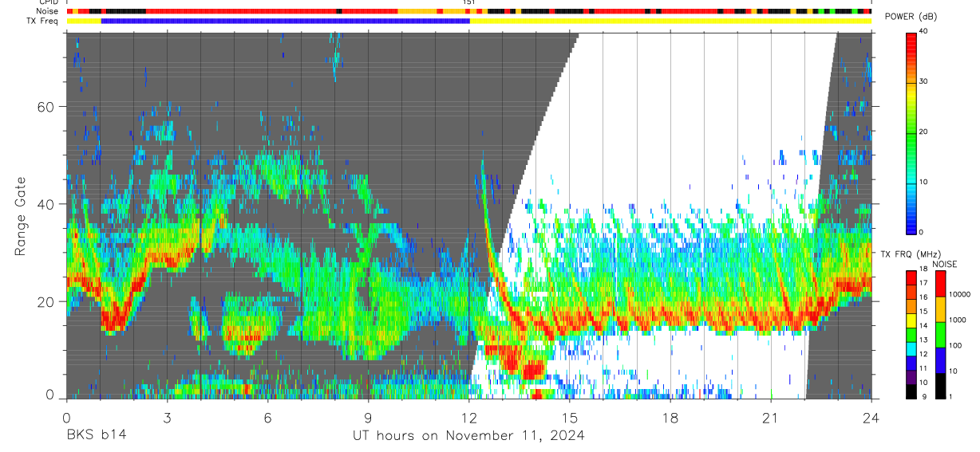Click the 3 tick on UT hours axis

(167, 417)
